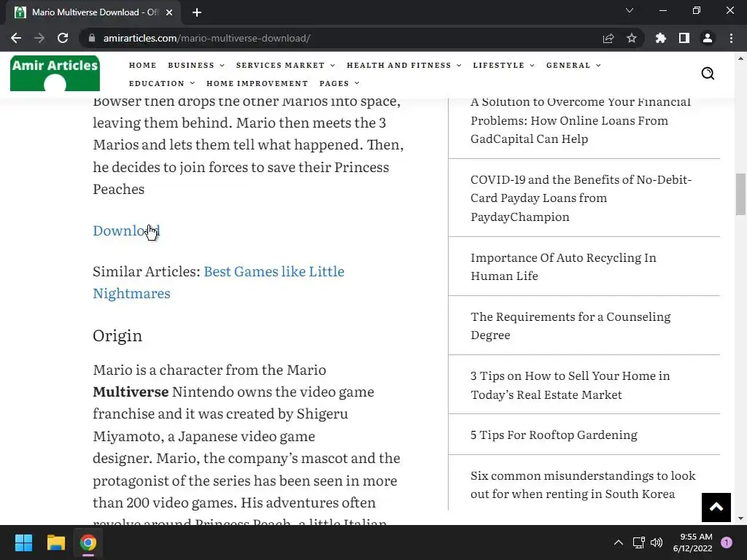Screen dimensions: 747x560
Task: Open the Chrome profile avatar
Action: pos(708,38)
